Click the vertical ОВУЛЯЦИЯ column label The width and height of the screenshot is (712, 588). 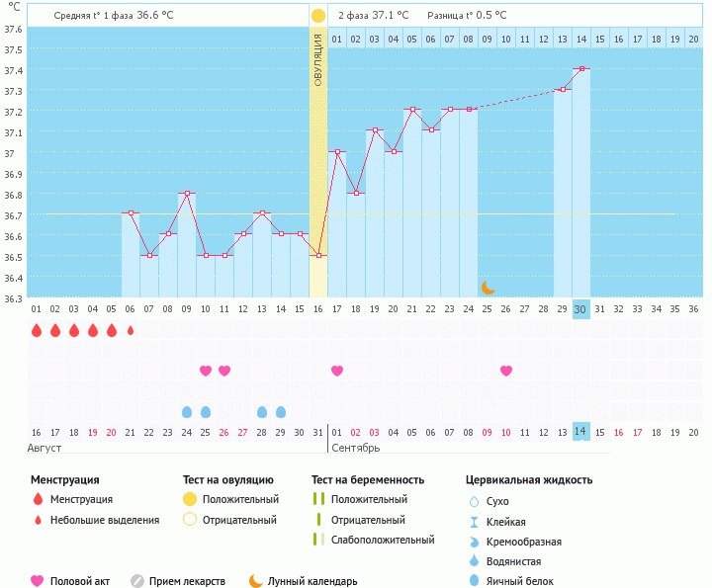(318, 59)
